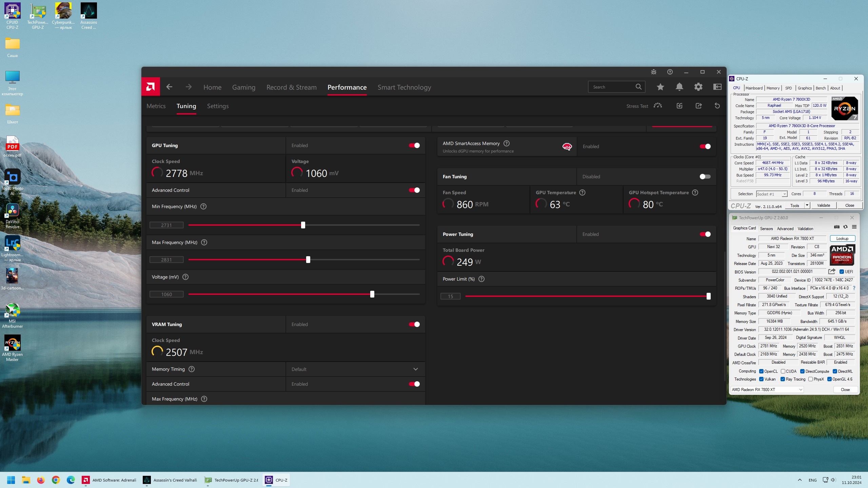Screen dimensions: 868x488
Task: Toggle VRAM Advanced Control switch
Action: (x=414, y=384)
